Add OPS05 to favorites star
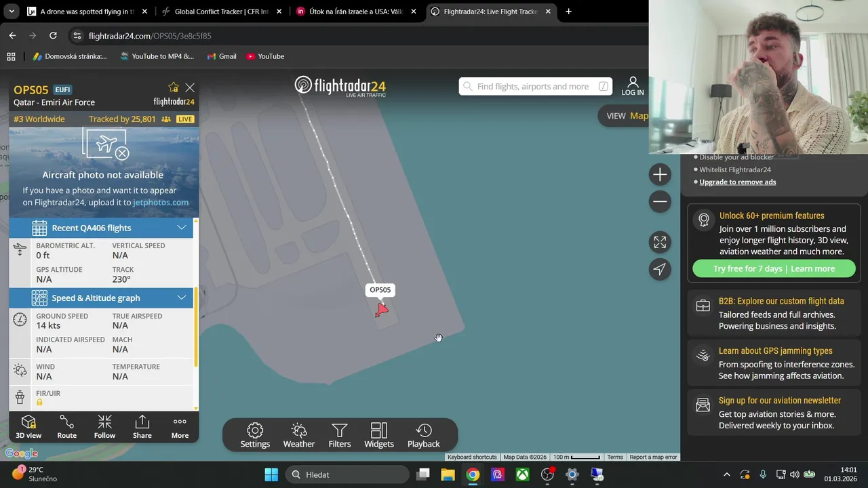Screen dimensions: 868x488 (x=174, y=87)
